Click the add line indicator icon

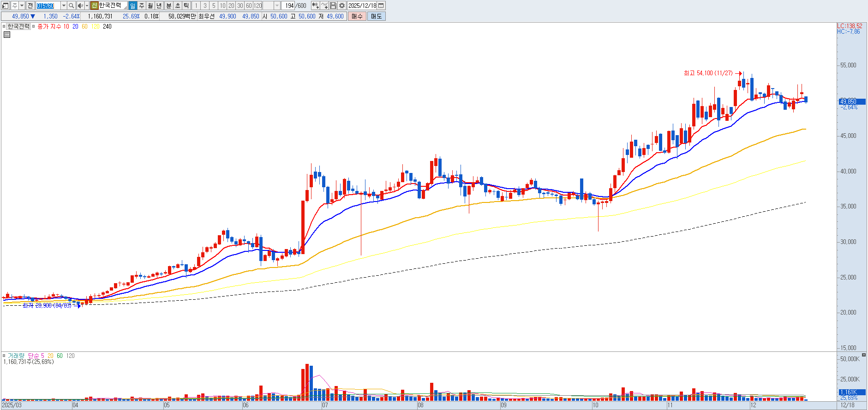(324, 6)
